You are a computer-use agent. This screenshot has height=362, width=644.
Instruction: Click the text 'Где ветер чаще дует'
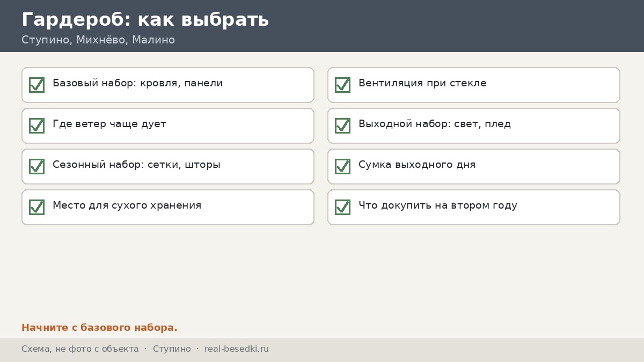coord(109,124)
